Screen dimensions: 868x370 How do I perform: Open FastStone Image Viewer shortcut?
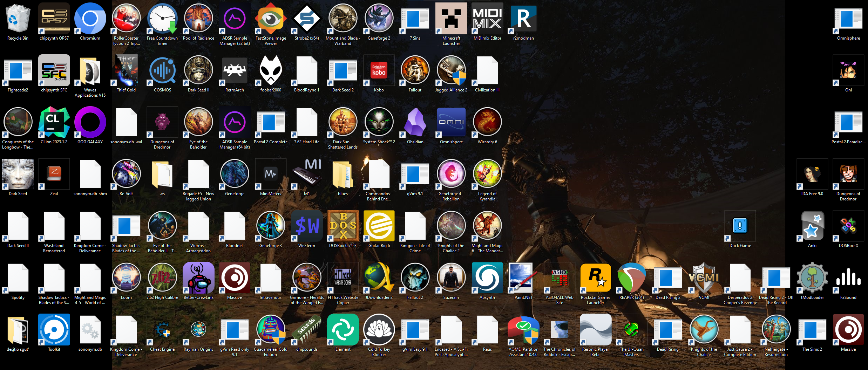[271, 19]
